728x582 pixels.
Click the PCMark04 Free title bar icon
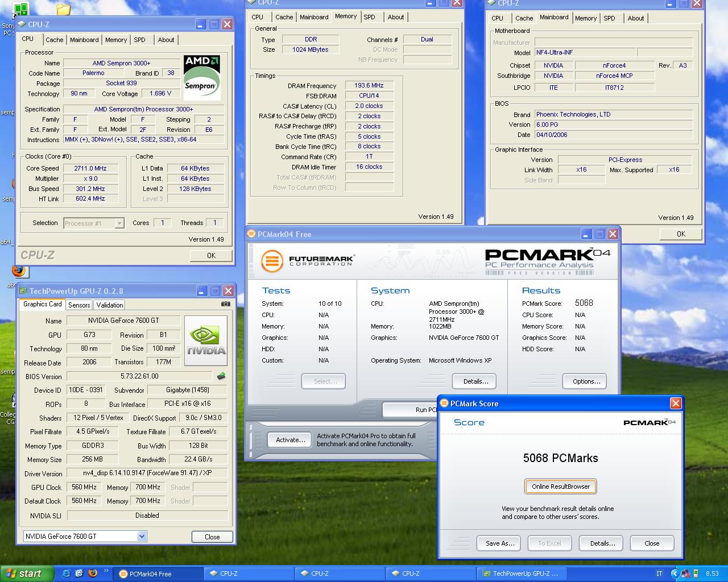(x=252, y=234)
